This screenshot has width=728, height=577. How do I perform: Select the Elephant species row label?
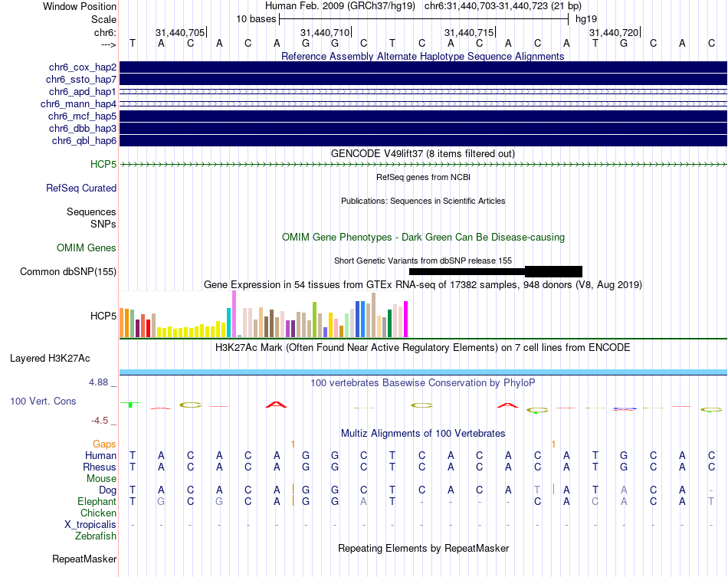pyautogui.click(x=97, y=502)
